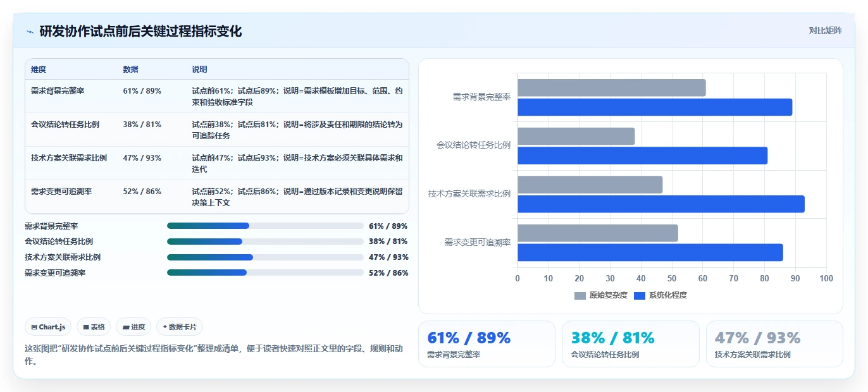Click gray bar for 技术方案关联需求比例 in chart
Screen dimensions: 868x392
point(590,185)
